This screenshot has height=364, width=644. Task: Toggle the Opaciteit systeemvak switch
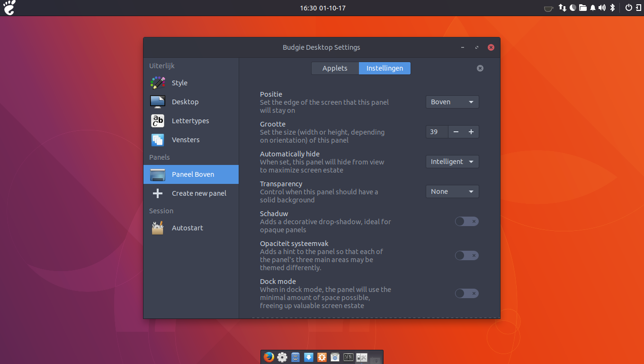coord(466,255)
